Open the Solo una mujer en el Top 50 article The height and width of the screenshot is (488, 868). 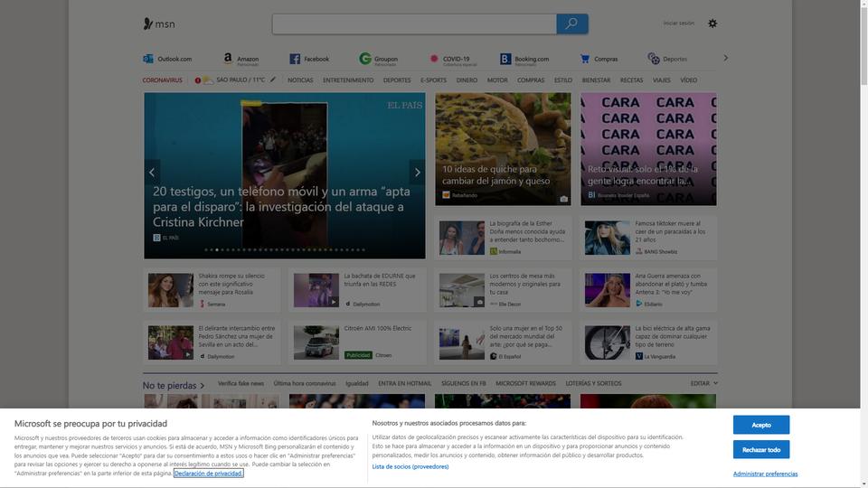tap(503, 343)
